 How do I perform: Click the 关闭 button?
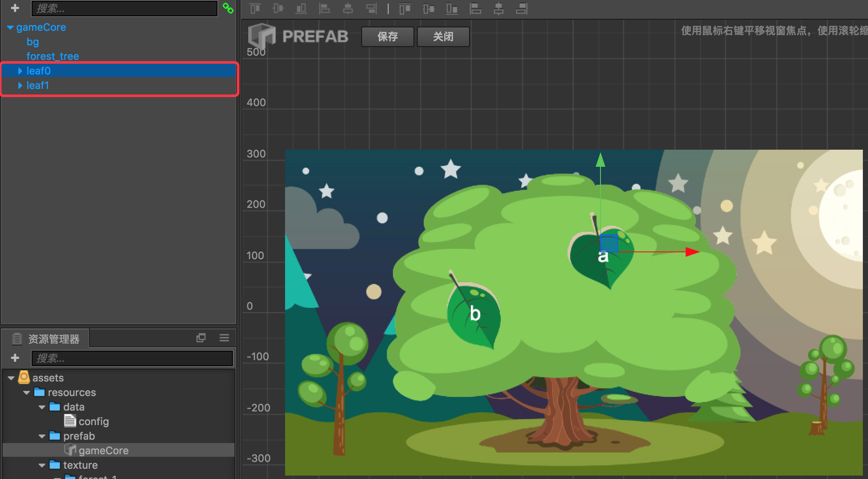click(x=443, y=37)
